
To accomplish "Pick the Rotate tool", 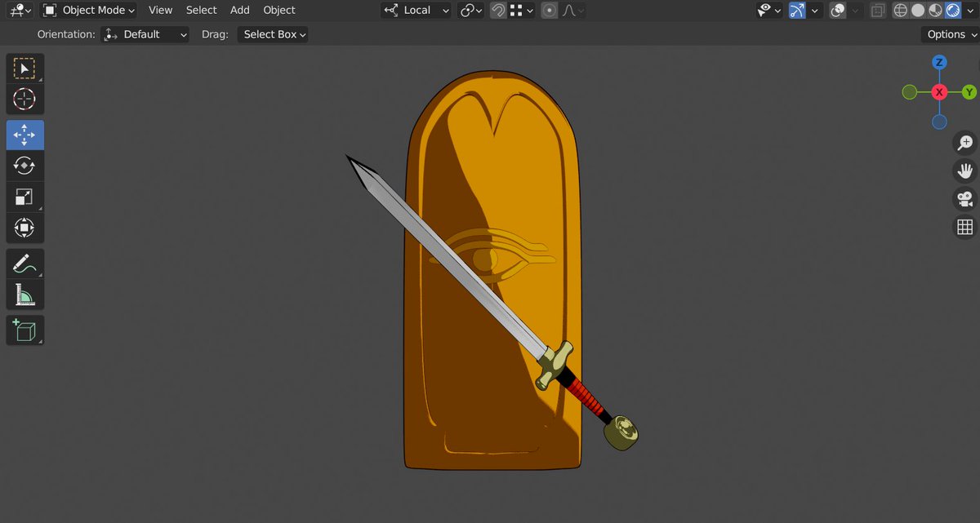I will 25,166.
